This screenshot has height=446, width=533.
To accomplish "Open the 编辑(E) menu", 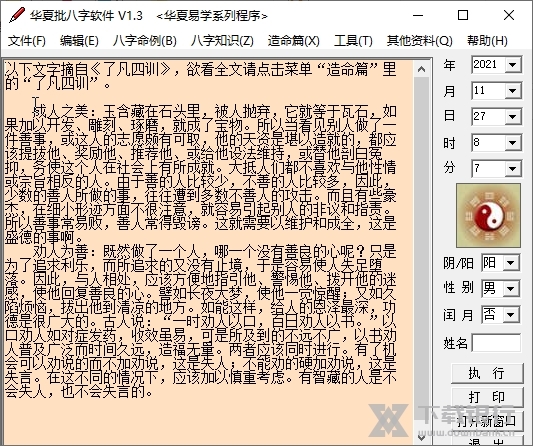I will [x=79, y=41].
